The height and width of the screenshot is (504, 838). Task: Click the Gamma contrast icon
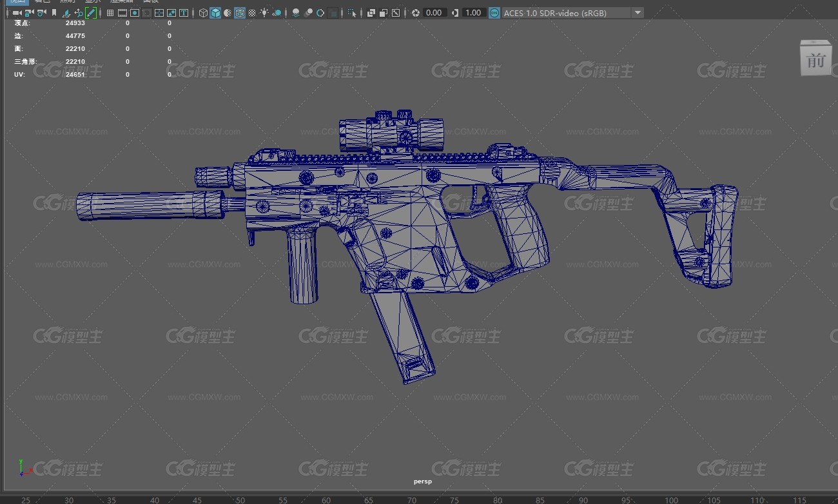click(455, 13)
